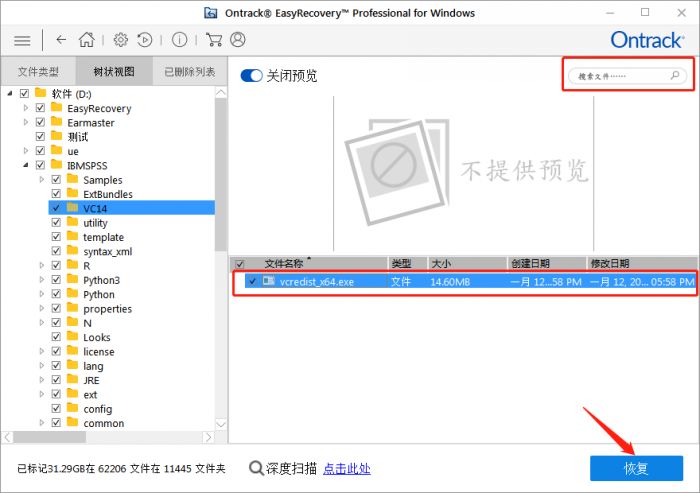Click the tree scroll down arrow
Image resolution: width=700 pixels, height=493 pixels.
tap(221, 423)
